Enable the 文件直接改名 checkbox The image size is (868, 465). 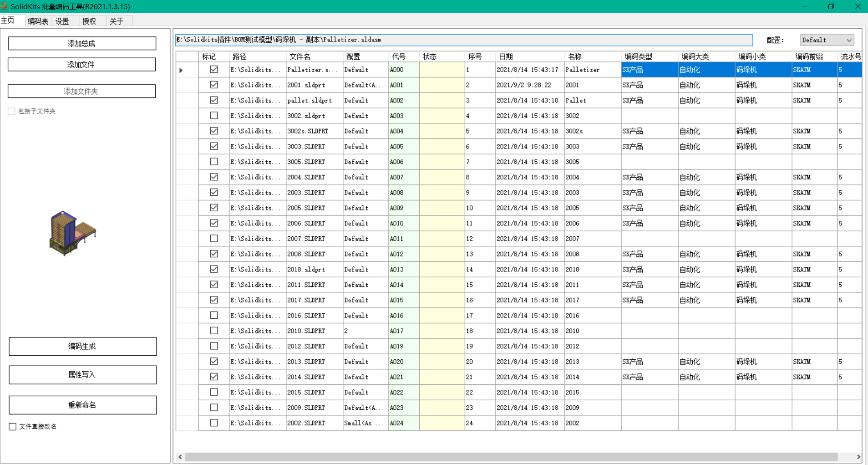(x=13, y=427)
